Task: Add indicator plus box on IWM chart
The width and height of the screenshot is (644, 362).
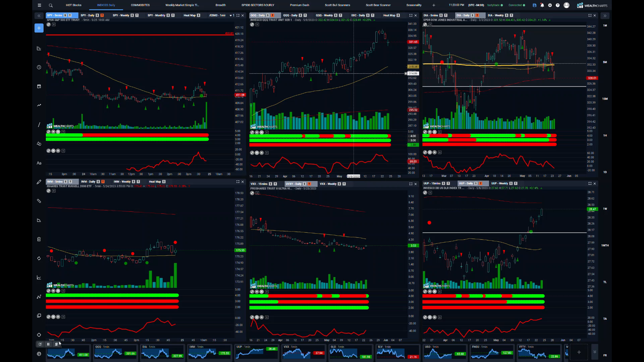Action: (54, 191)
